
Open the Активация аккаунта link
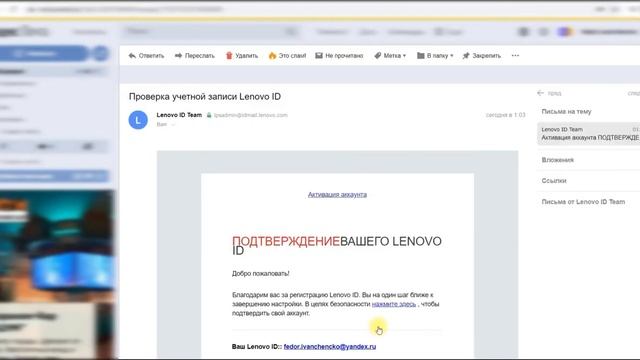tap(337, 195)
